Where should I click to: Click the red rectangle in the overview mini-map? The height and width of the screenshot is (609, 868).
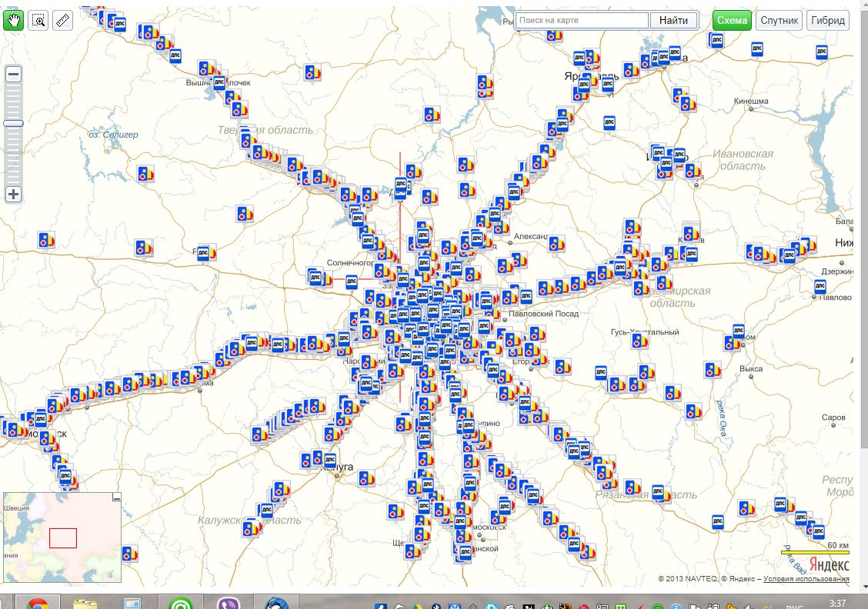point(63,537)
